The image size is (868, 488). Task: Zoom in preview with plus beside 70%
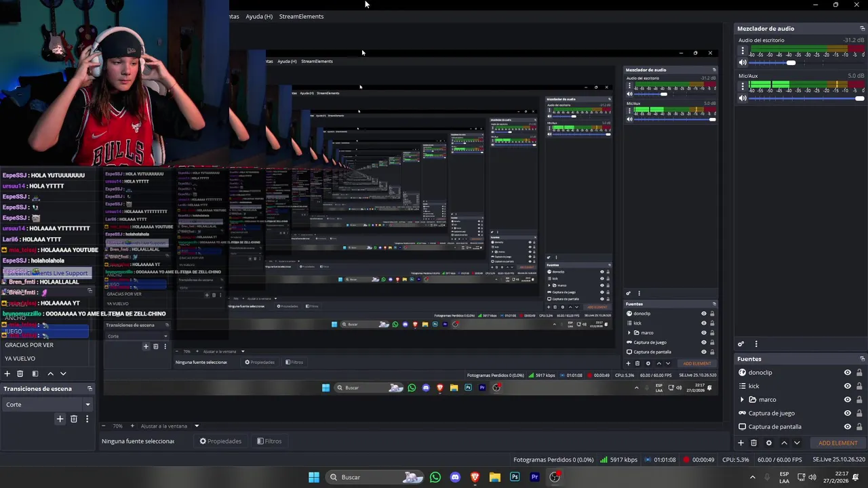point(132,426)
